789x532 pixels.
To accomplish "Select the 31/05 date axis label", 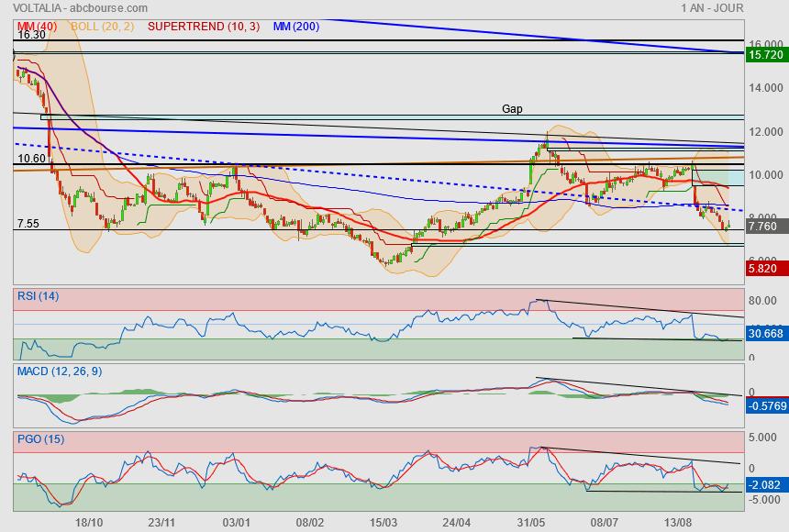I will tap(531, 523).
